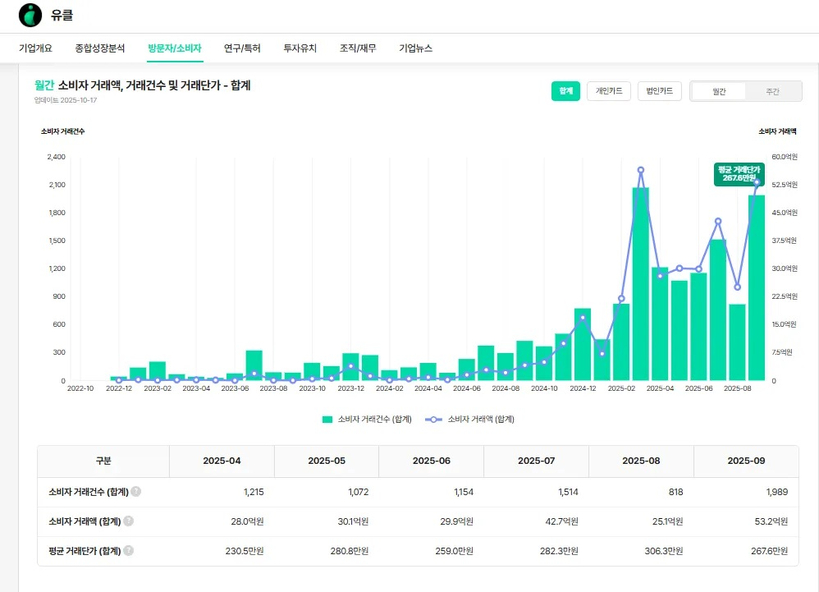Open the 기업개요 tab
Image resolution: width=819 pixels, height=592 pixels.
click(x=35, y=48)
